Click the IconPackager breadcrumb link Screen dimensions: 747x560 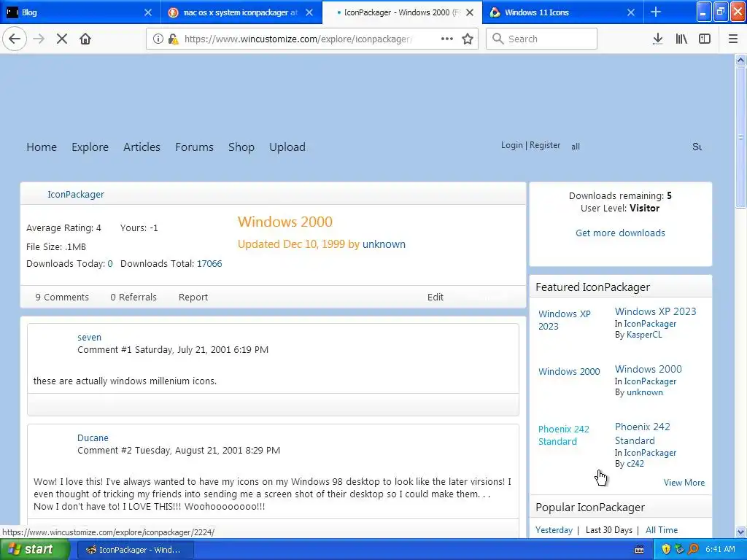click(76, 194)
